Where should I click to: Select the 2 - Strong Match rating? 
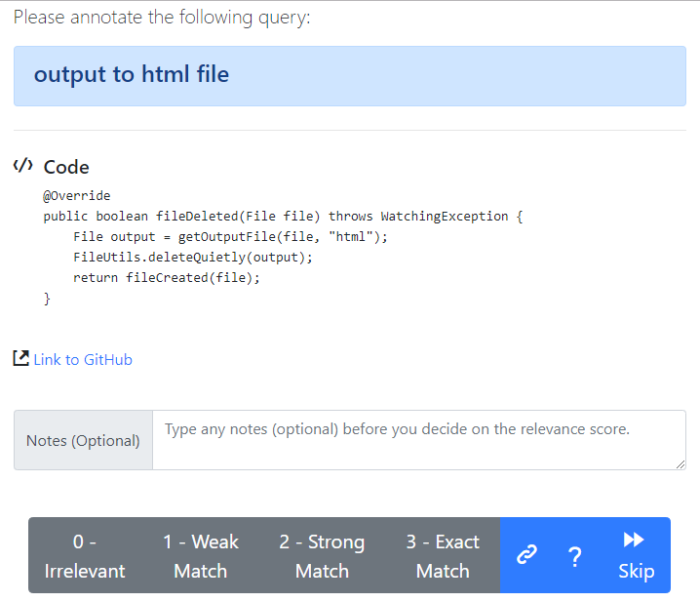(x=322, y=555)
